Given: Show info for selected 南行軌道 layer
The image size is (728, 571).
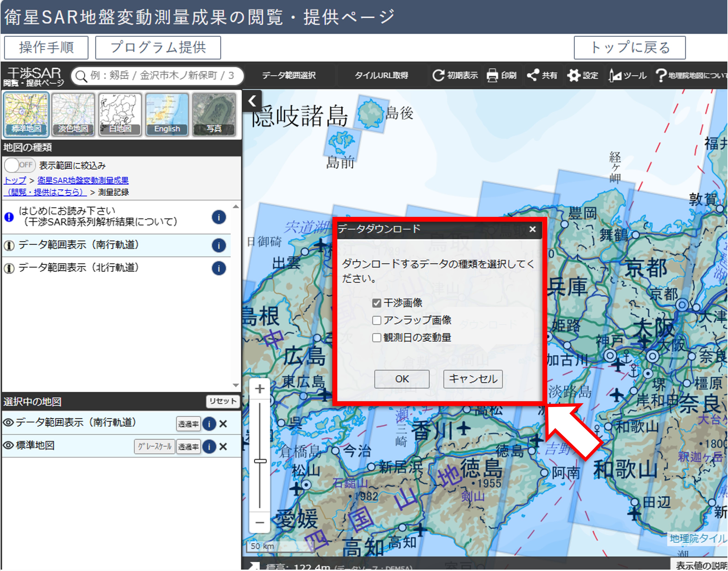Looking at the screenshot, I should 209,424.
